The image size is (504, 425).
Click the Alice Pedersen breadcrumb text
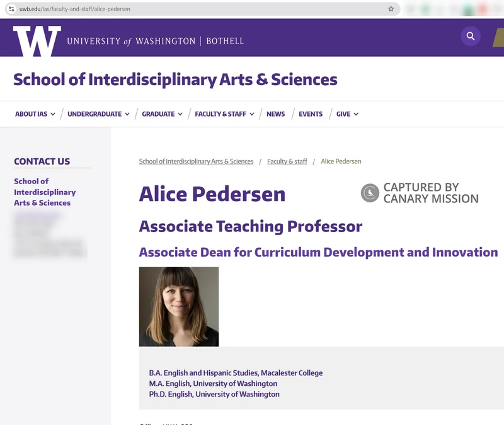tap(341, 161)
